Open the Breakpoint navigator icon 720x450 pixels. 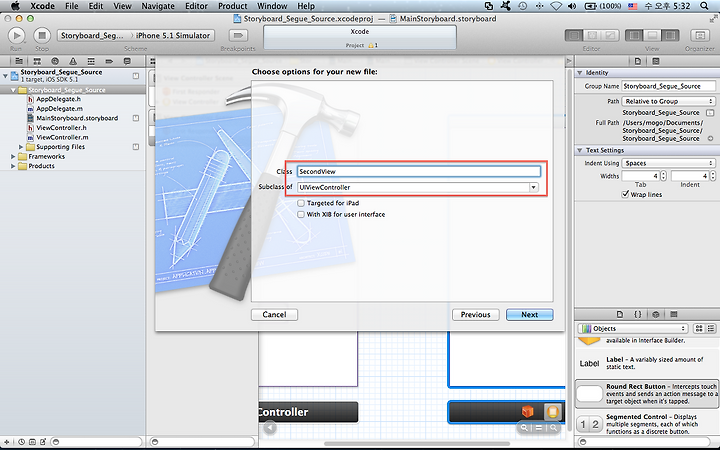109,61
